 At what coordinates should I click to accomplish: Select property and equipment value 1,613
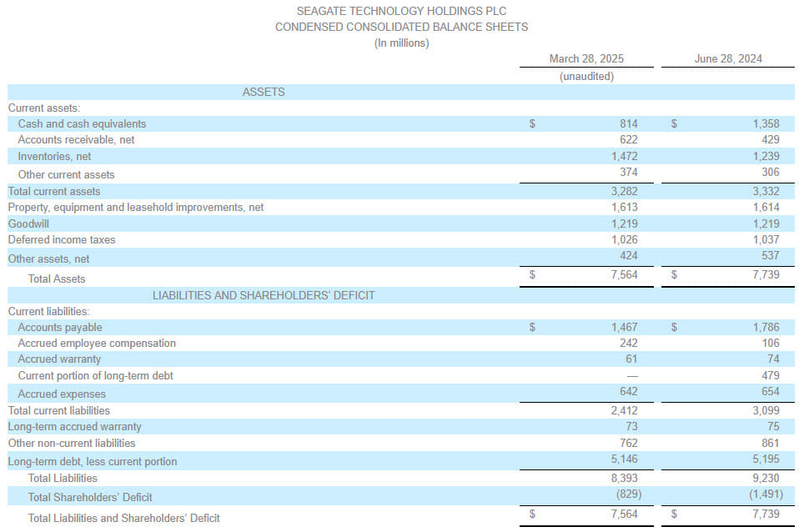point(624,208)
